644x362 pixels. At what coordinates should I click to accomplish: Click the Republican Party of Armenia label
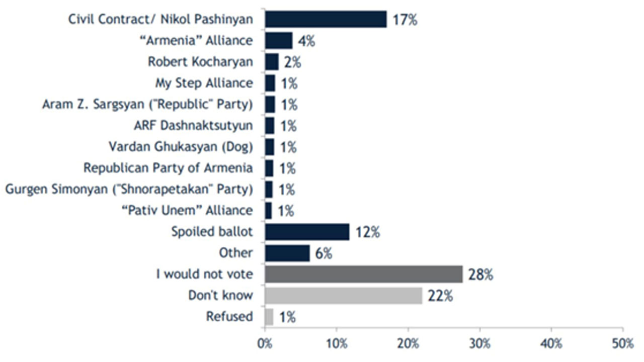point(168,167)
